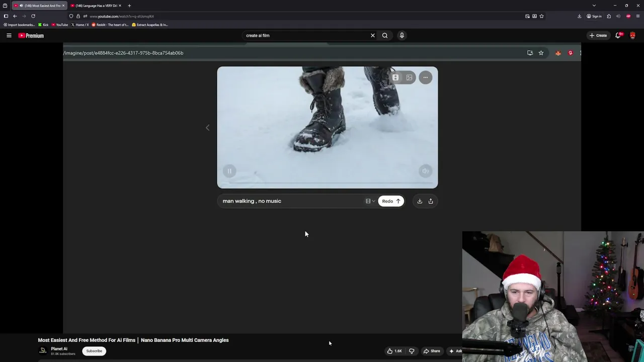Open the ABP ad blocker extension
The image size is (644, 362).
point(628,16)
